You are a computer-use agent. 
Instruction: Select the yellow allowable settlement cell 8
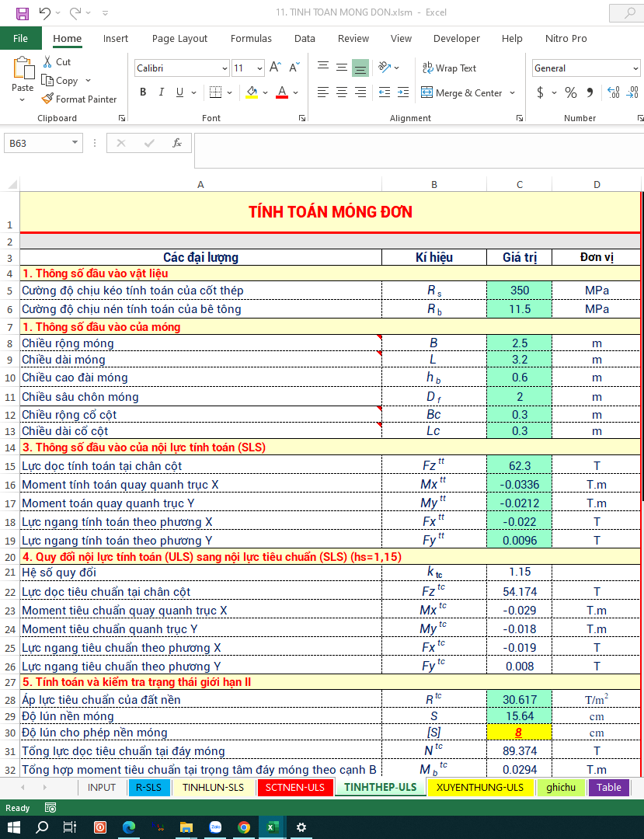click(x=519, y=732)
